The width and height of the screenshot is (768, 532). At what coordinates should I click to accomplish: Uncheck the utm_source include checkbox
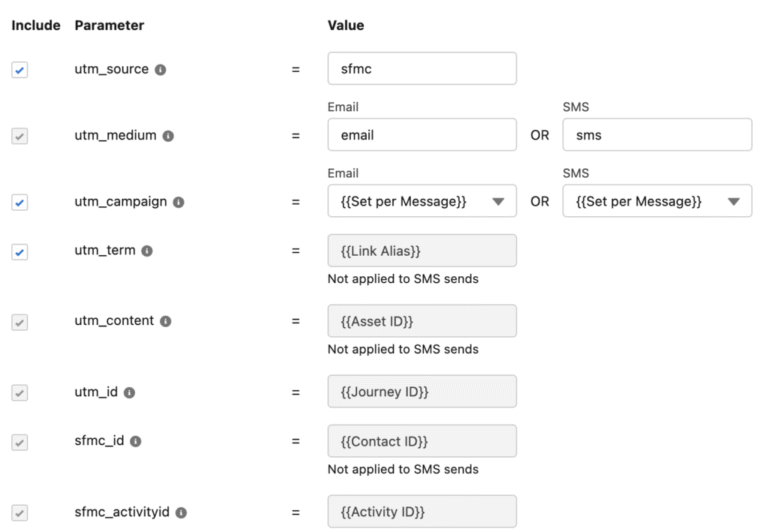coord(20,70)
